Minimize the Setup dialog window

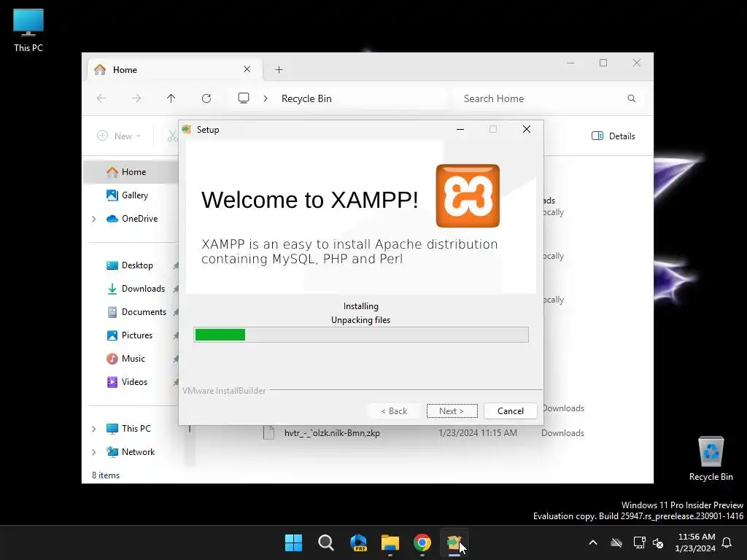coord(460,130)
